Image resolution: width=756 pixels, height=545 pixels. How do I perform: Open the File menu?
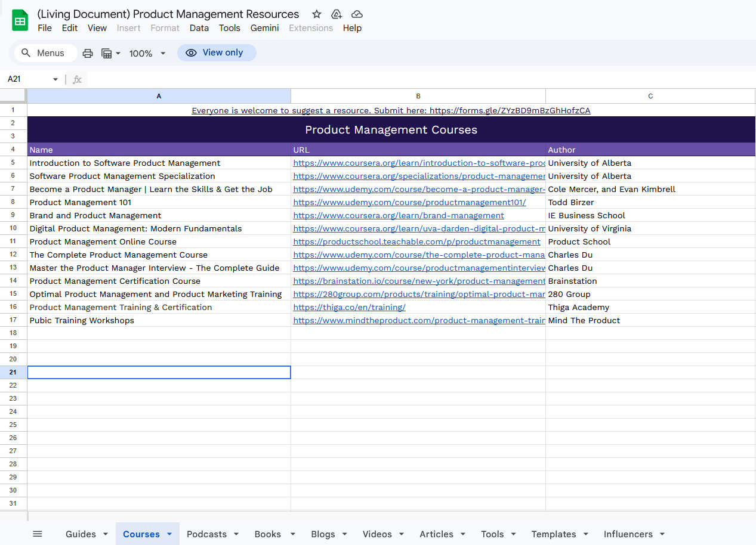45,28
